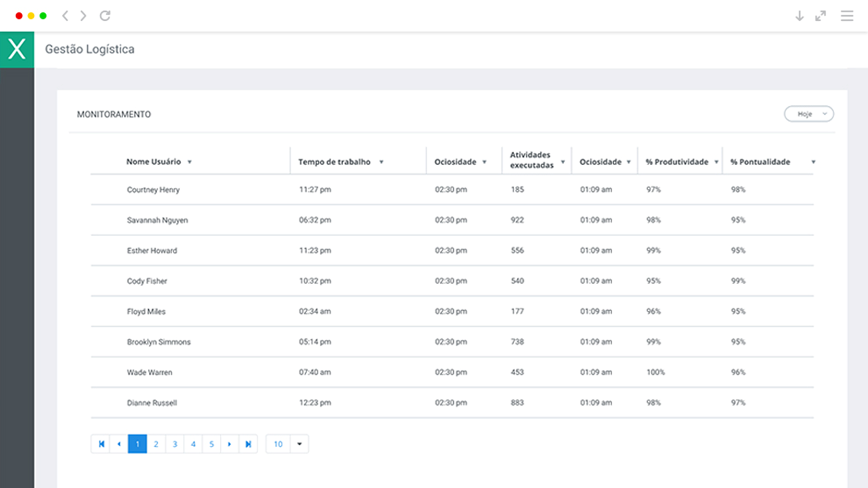Click the rows-per-page value 10
The width and height of the screenshot is (868, 488).
point(278,444)
